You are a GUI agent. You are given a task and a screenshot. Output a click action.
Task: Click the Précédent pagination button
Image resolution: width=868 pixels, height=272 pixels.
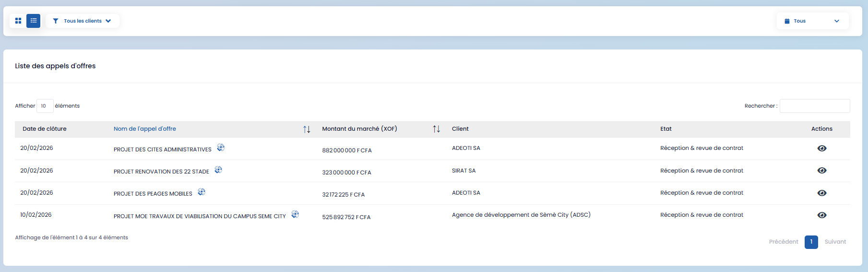coord(783,242)
